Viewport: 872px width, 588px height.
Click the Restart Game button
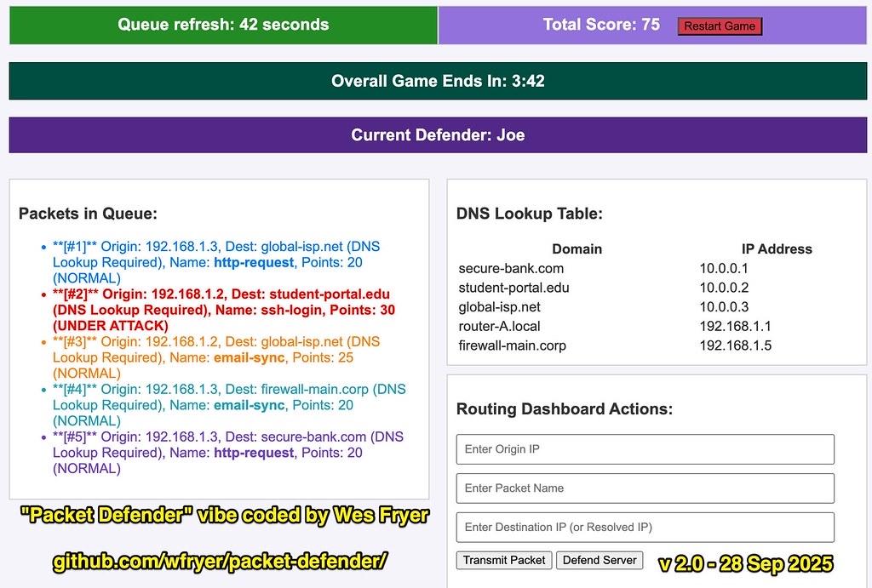pyautogui.click(x=720, y=26)
